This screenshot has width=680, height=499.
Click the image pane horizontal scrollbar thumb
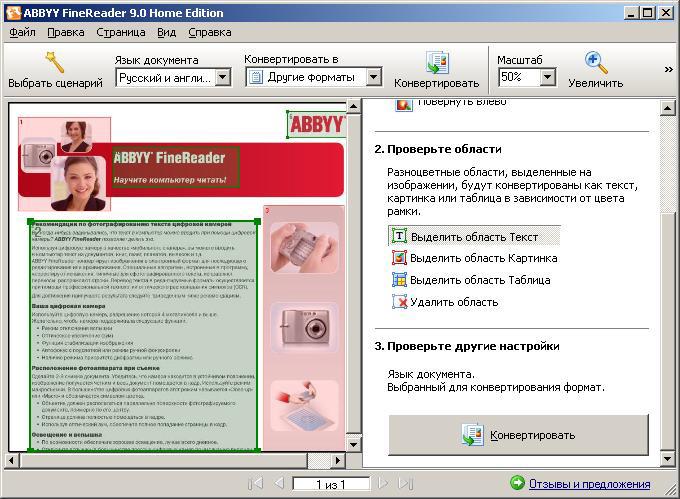coord(163,460)
